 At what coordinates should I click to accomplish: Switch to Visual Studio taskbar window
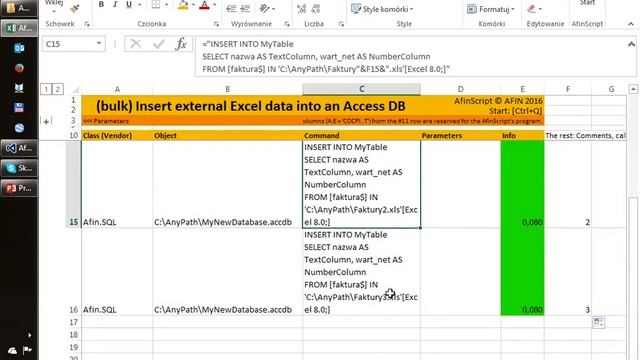pos(19,148)
